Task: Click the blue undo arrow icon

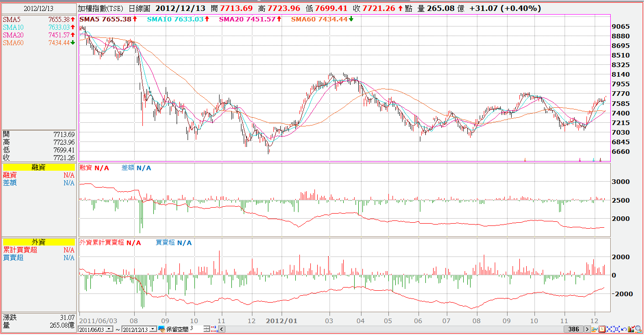Action: click(x=623, y=329)
